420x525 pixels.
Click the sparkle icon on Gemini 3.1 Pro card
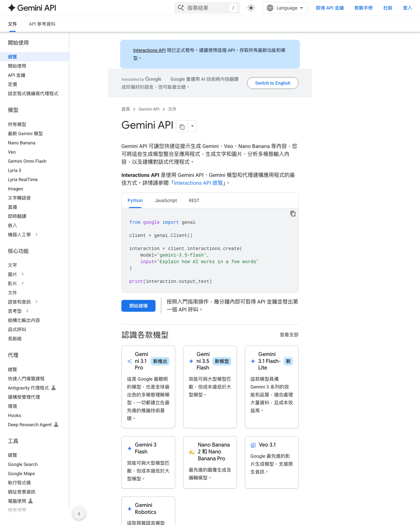point(130,361)
